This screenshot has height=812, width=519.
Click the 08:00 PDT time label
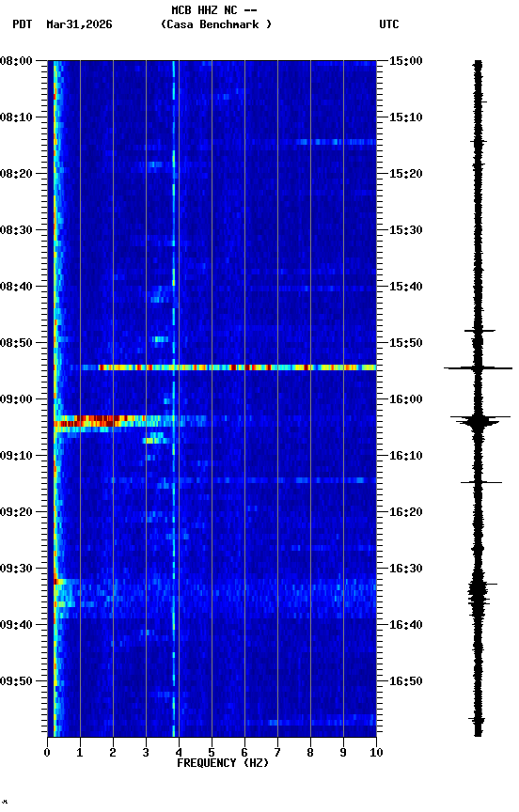tap(16, 61)
